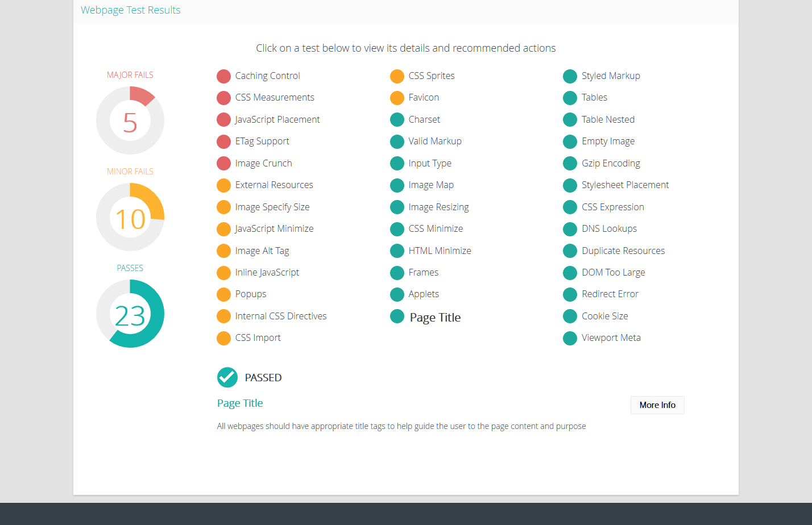Click the Webpage Test Results heading

tap(131, 10)
